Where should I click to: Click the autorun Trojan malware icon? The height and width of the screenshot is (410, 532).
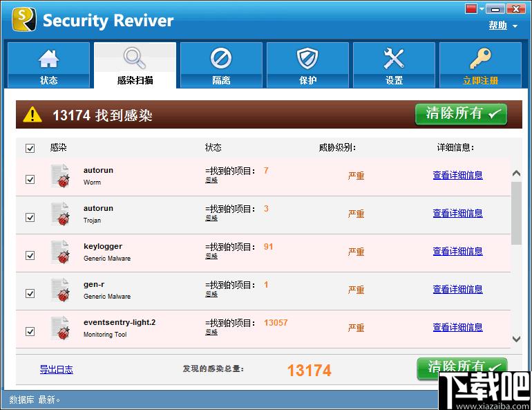tap(60, 214)
